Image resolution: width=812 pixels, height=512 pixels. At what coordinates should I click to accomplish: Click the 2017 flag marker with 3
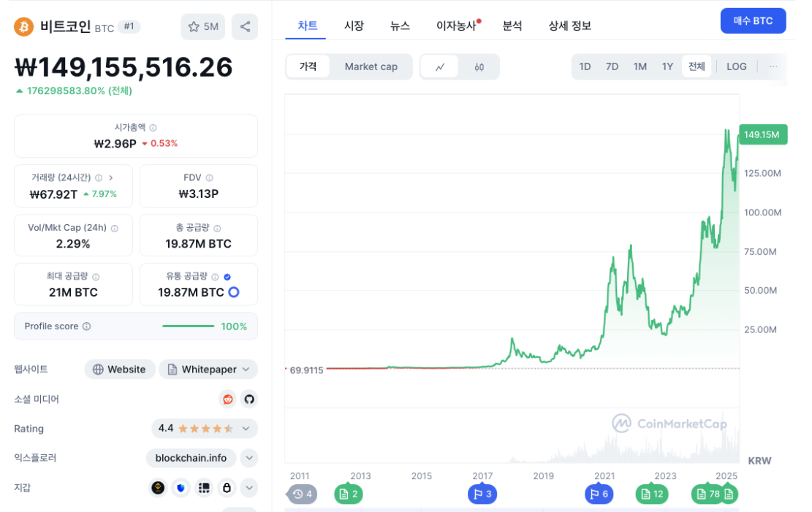[x=482, y=494]
